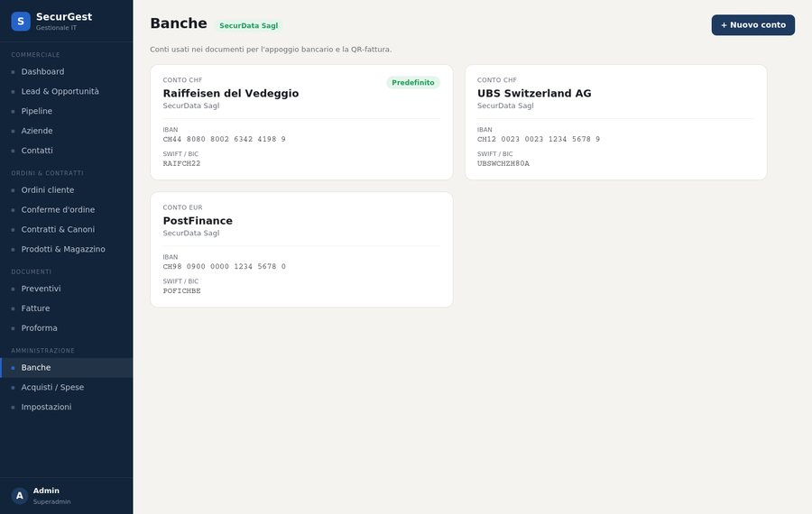Viewport: 812px width, 514px height.
Task: Click SWIFT code POFICHBE
Action: click(181, 291)
